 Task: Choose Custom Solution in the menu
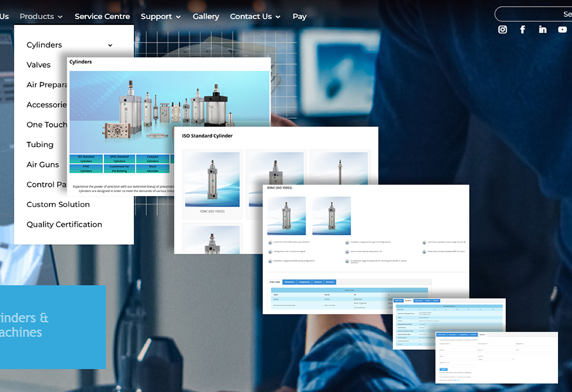[58, 204]
